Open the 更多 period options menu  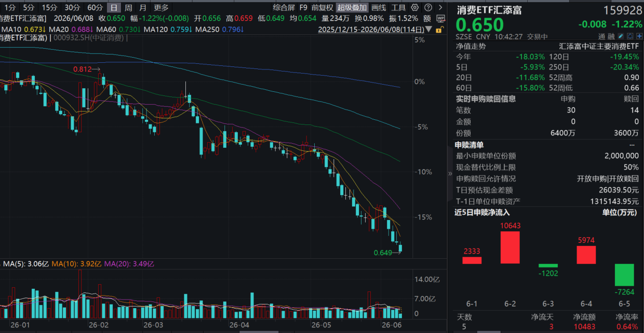[162, 8]
